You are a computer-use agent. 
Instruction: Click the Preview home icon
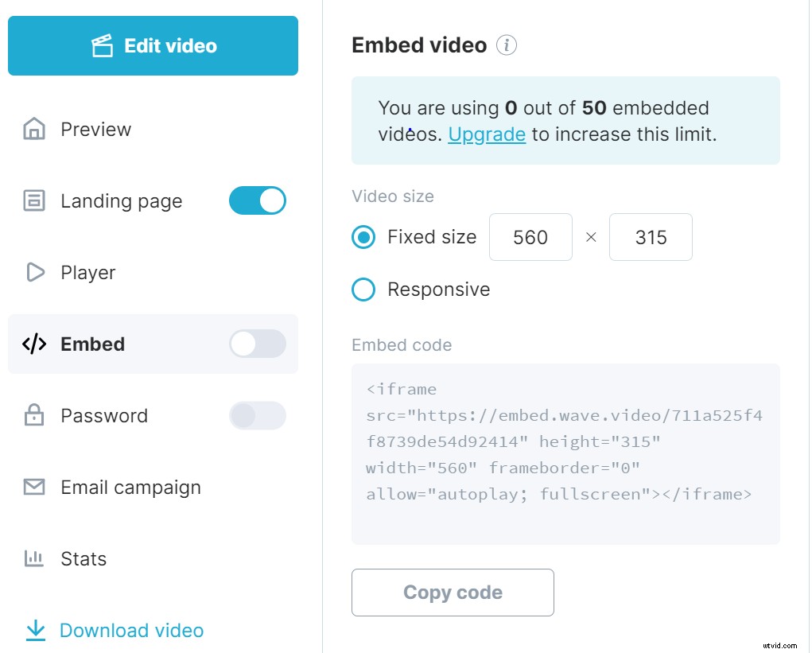tap(34, 129)
